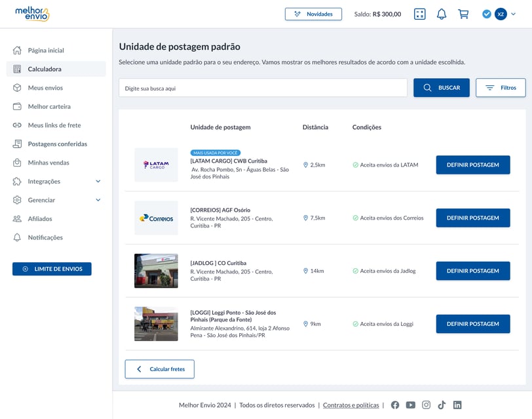The height and width of the screenshot is (419, 532).
Task: Click the Jadlog storefront photo
Action: (156, 271)
